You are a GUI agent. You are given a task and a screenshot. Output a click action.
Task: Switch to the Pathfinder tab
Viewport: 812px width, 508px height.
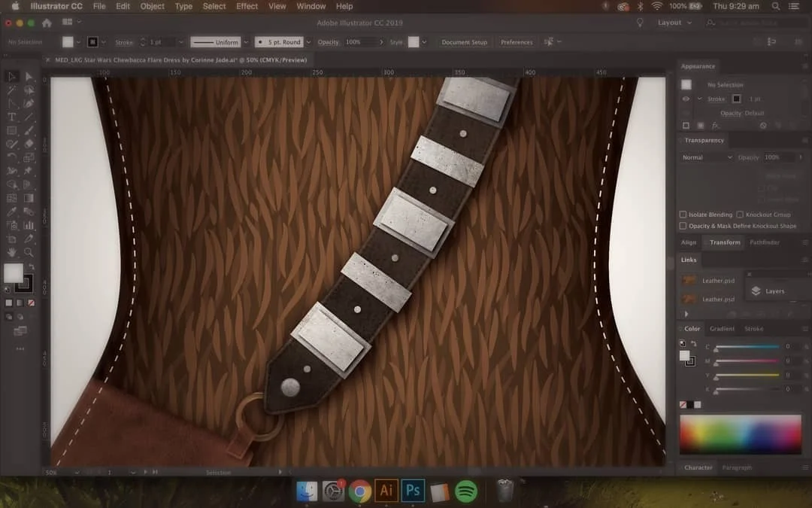tap(765, 242)
